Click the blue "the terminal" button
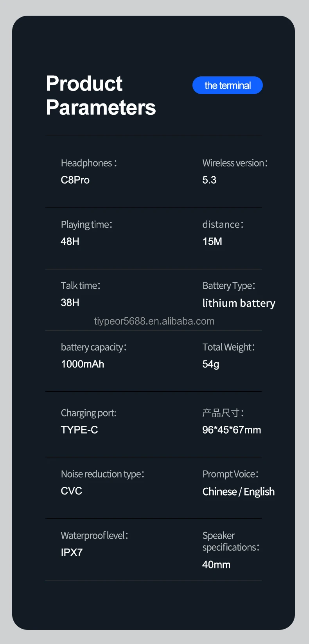 [227, 85]
